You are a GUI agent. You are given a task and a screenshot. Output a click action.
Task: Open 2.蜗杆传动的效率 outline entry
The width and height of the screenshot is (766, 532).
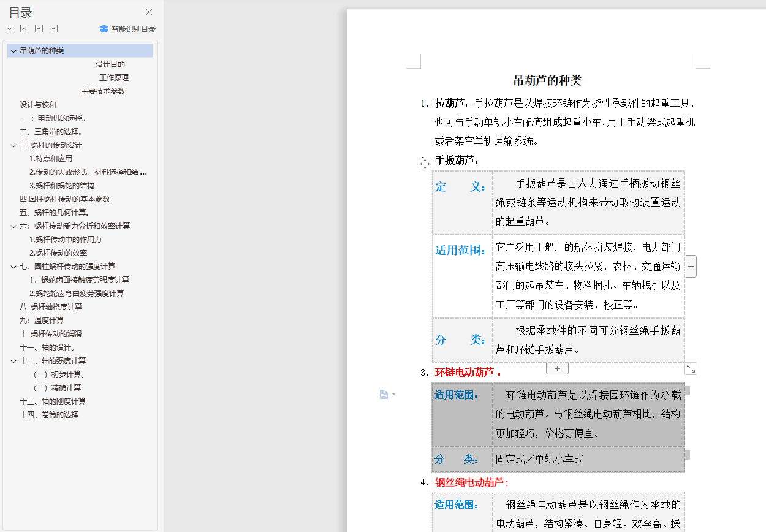(58, 253)
